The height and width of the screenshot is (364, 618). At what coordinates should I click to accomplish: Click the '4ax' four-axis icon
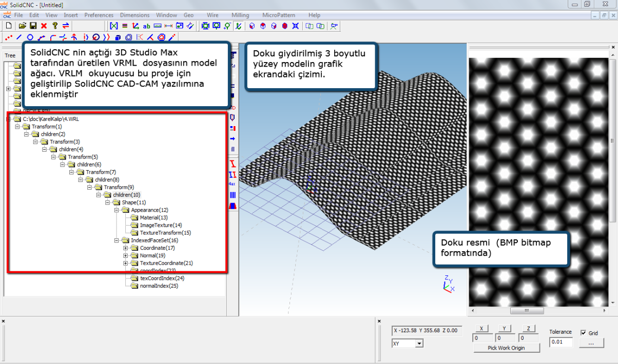(x=232, y=184)
